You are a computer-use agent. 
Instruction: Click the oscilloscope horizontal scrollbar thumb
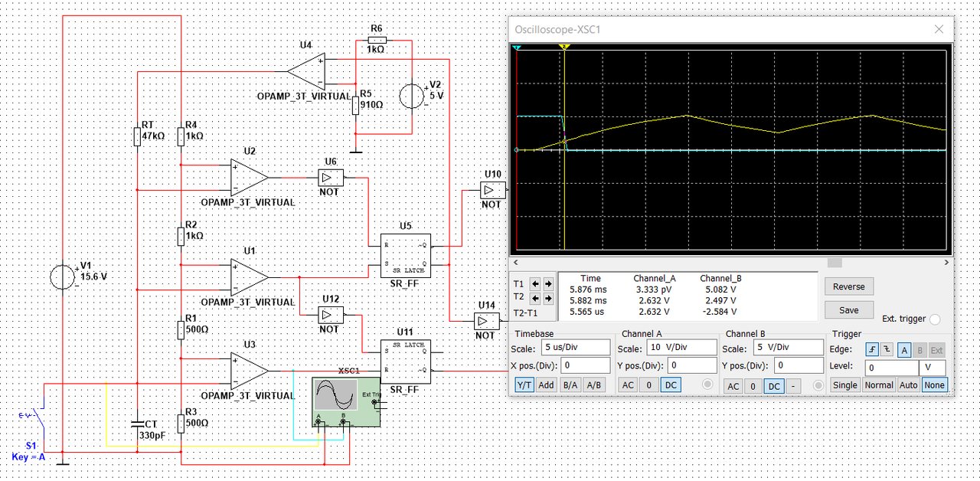(x=833, y=263)
